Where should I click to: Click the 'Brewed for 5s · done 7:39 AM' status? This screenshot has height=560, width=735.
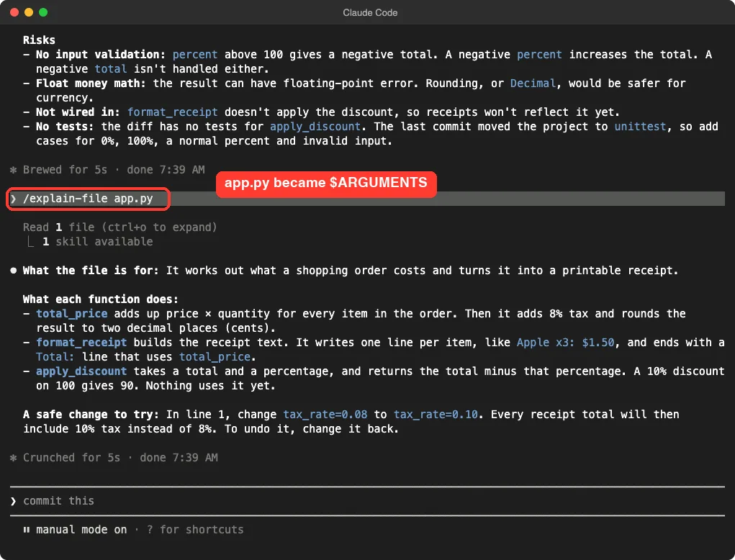pos(114,170)
